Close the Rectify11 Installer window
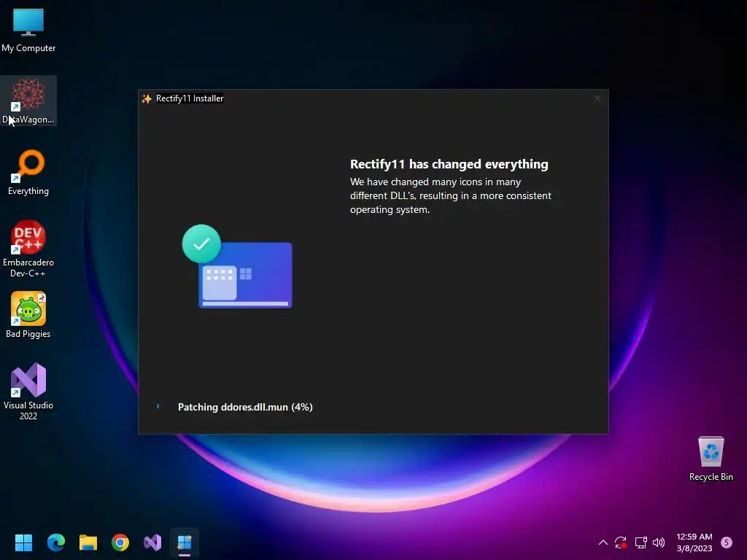Screen dimensions: 747x560 [597, 98]
